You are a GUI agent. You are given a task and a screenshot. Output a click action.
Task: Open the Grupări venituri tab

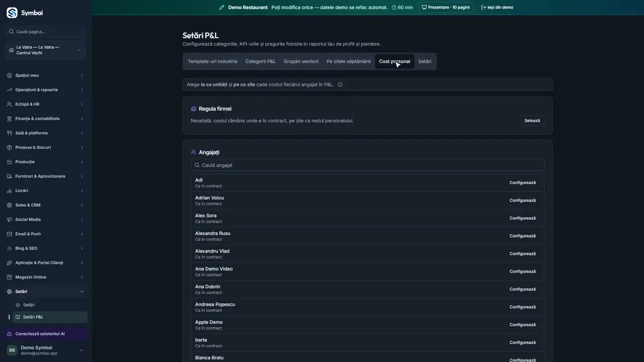coord(301,61)
